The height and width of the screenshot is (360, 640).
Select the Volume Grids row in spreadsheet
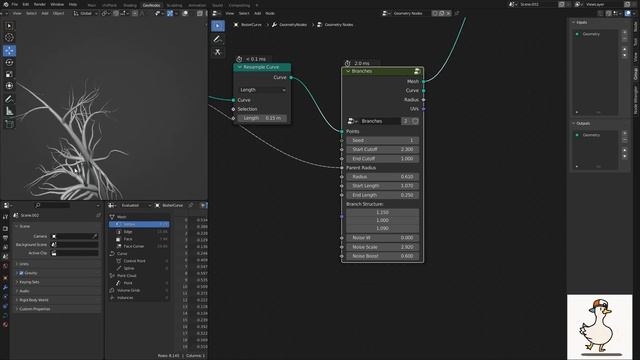click(x=139, y=291)
